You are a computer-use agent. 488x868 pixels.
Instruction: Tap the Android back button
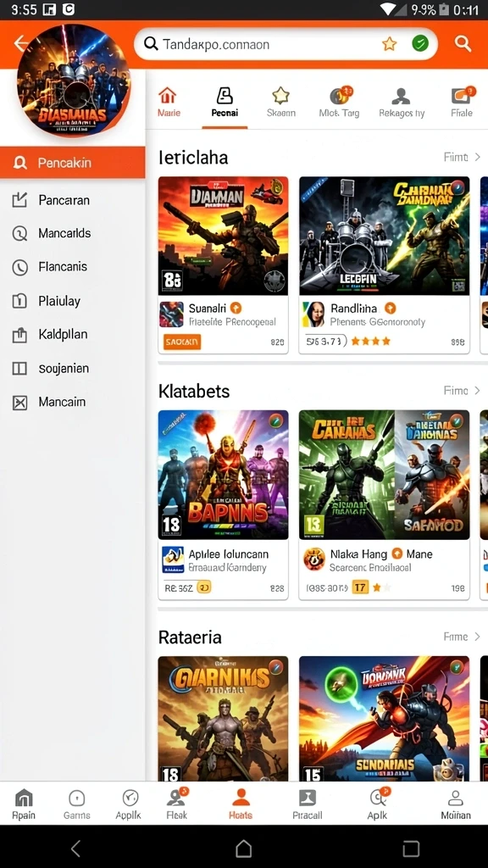pyautogui.click(x=76, y=848)
